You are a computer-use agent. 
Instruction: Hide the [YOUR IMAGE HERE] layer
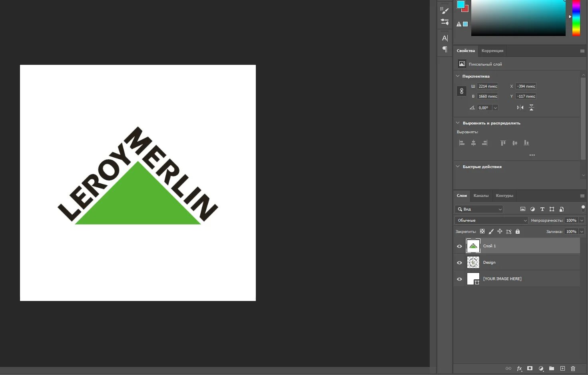[x=459, y=279]
